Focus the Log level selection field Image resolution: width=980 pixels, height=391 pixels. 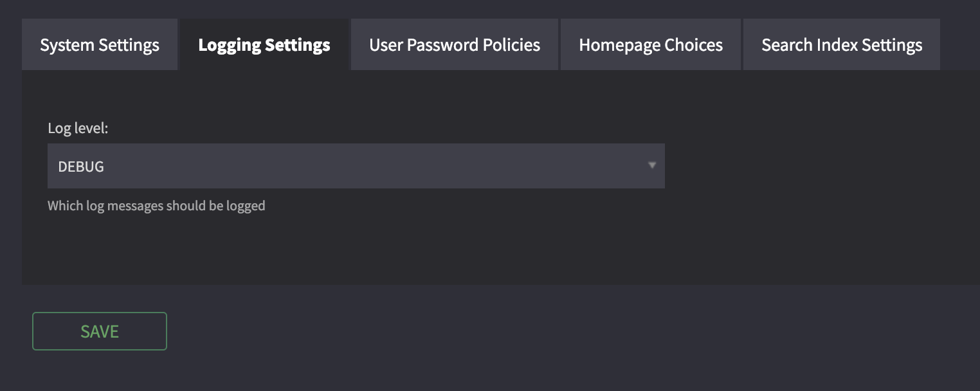[356, 166]
